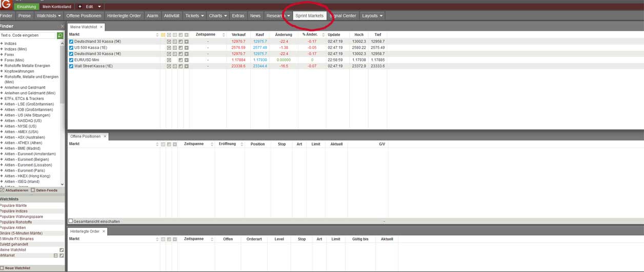Click blue market icon for US 500 Kassa
The image size is (644, 272).
coord(71,48)
